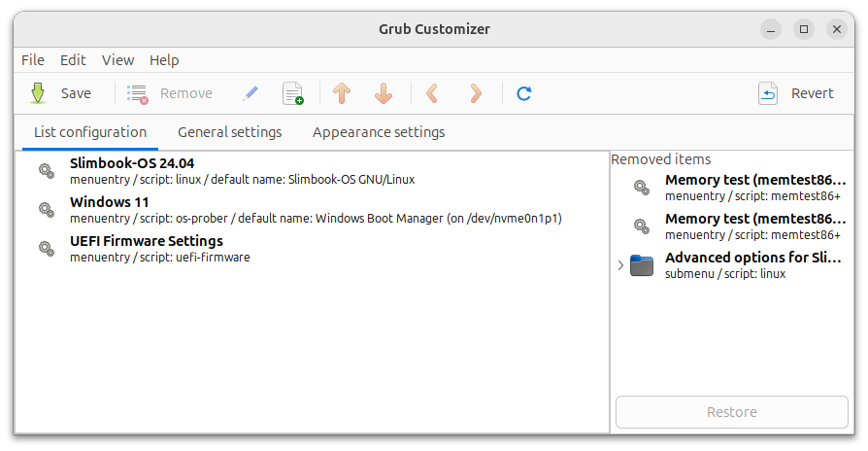
Task: Click the gear icon beside Windows 11
Action: tap(47, 210)
